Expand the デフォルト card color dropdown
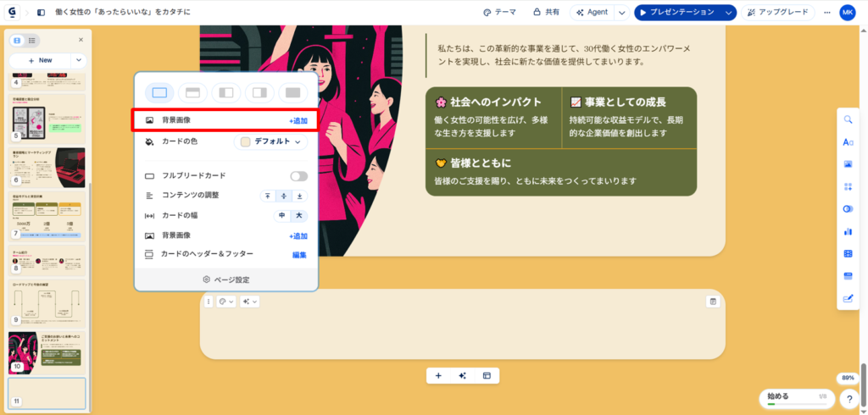 click(271, 142)
